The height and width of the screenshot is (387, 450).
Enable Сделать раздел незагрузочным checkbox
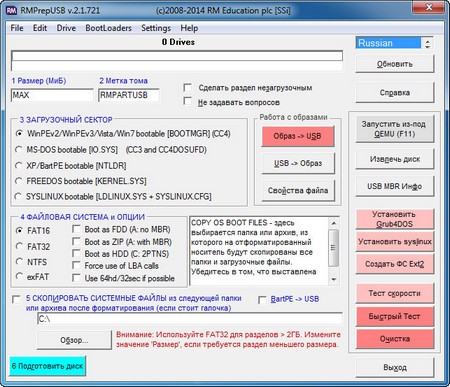point(188,88)
